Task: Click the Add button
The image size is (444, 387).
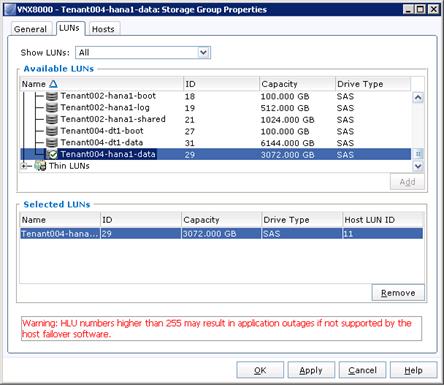Action: [407, 182]
